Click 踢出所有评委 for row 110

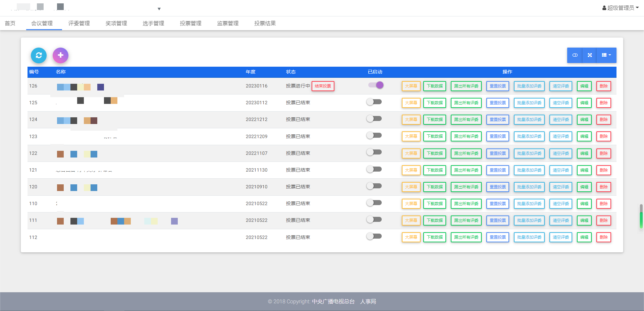tap(466, 204)
